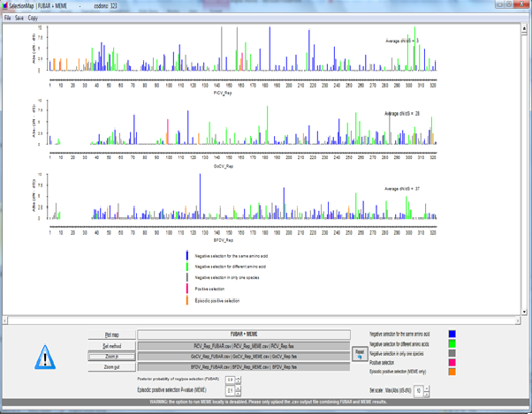Image resolution: width=532 pixels, height=414 pixels.
Task: Open the Save menu
Action: [19, 18]
